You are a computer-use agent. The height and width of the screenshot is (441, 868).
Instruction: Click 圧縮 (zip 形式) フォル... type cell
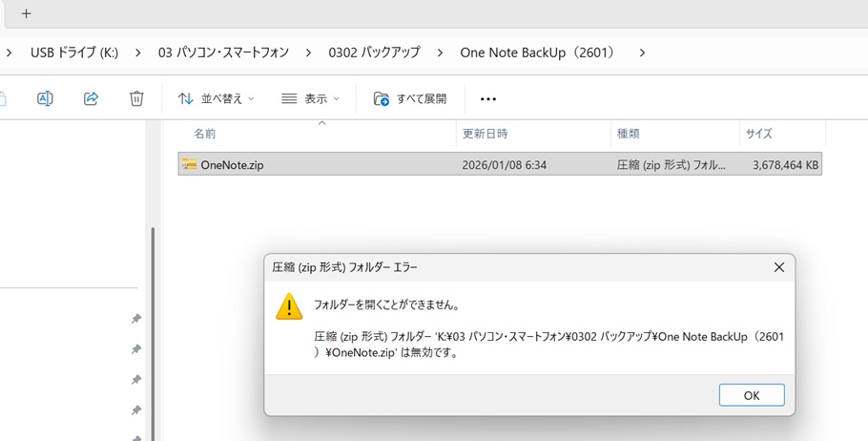[x=671, y=165]
